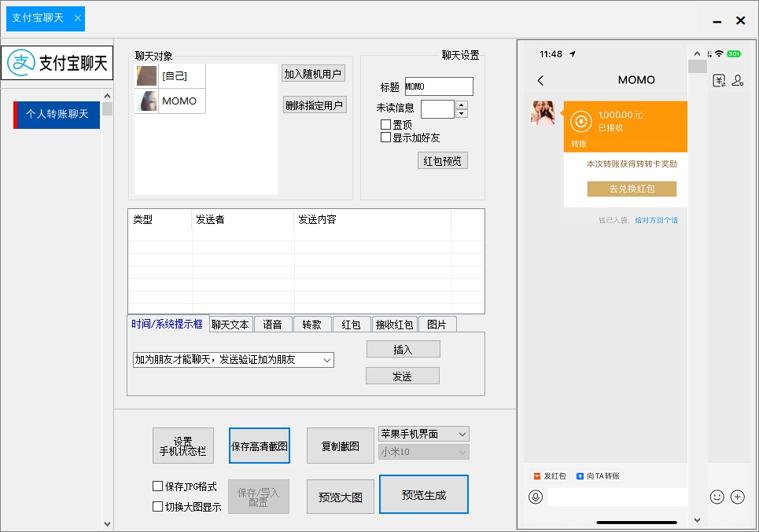Click the 标题 title input field
This screenshot has width=759, height=532.
pyautogui.click(x=438, y=86)
